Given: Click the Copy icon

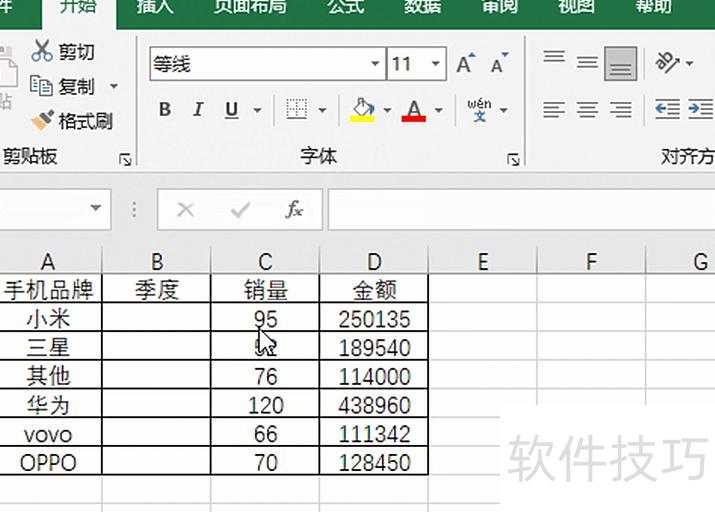Looking at the screenshot, I should 41,85.
